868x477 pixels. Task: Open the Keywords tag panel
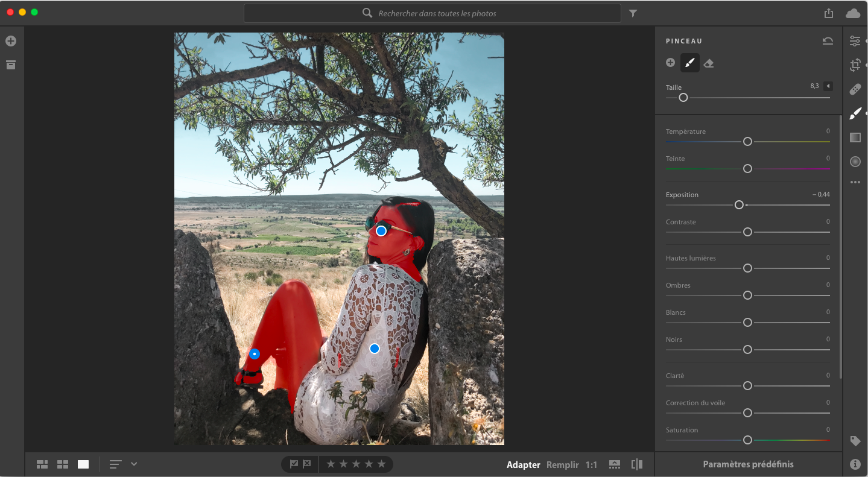[x=855, y=441]
